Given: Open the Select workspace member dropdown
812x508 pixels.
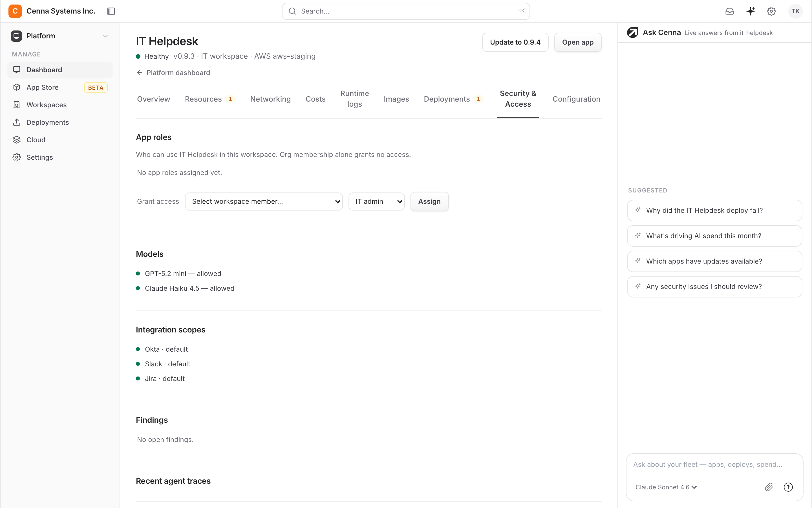Looking at the screenshot, I should click(264, 201).
